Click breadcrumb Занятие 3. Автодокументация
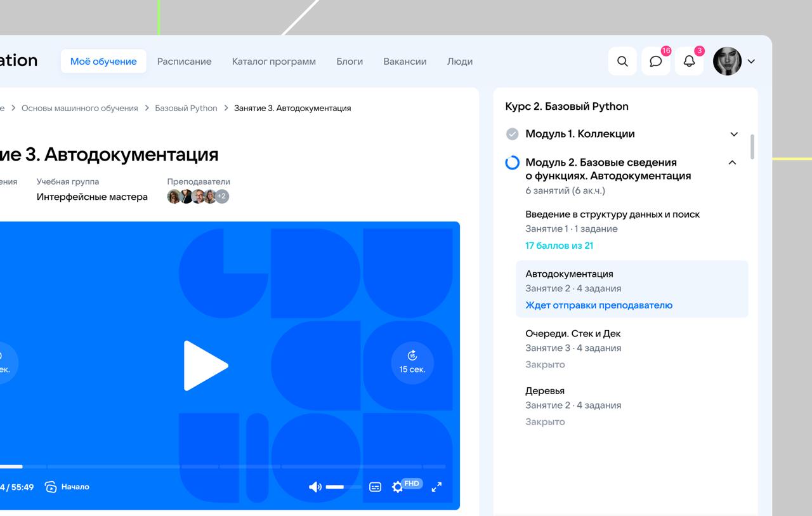Image resolution: width=812 pixels, height=516 pixels. [x=292, y=108]
